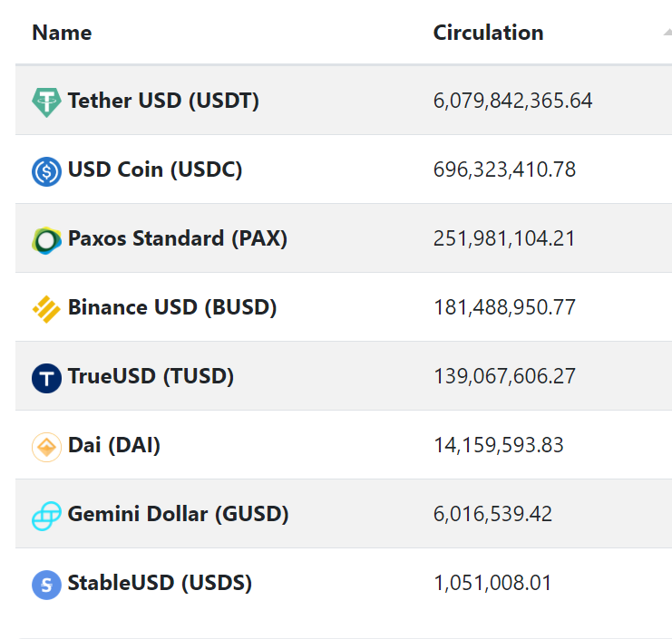Open the Binance USD (BUSD) link

[x=172, y=307]
